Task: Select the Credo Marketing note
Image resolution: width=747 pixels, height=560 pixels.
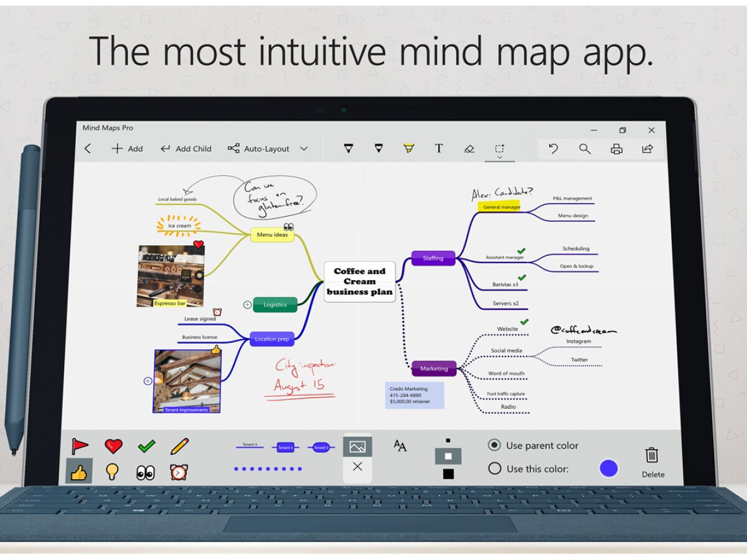Action: [415, 395]
